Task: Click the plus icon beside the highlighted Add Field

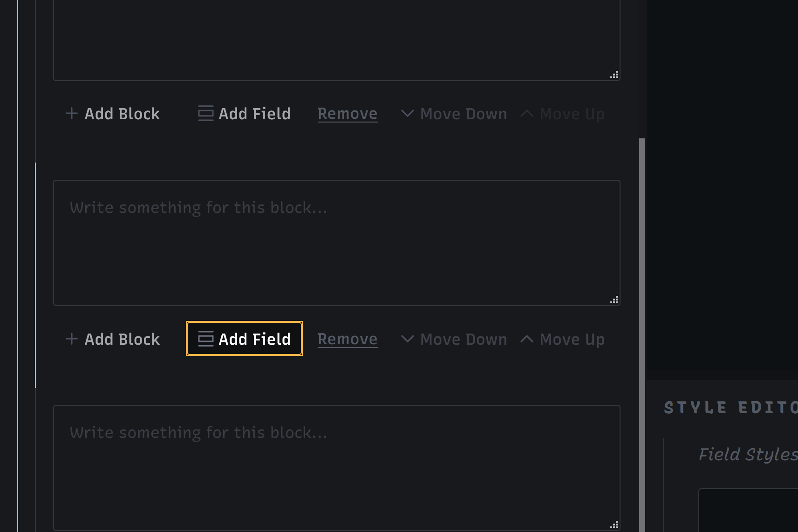Action: (x=72, y=339)
